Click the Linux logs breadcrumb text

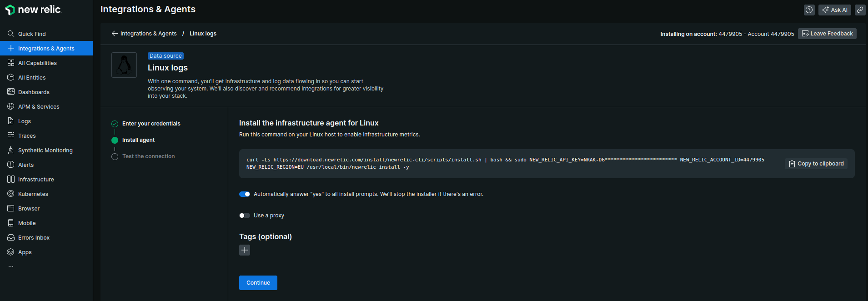[203, 34]
